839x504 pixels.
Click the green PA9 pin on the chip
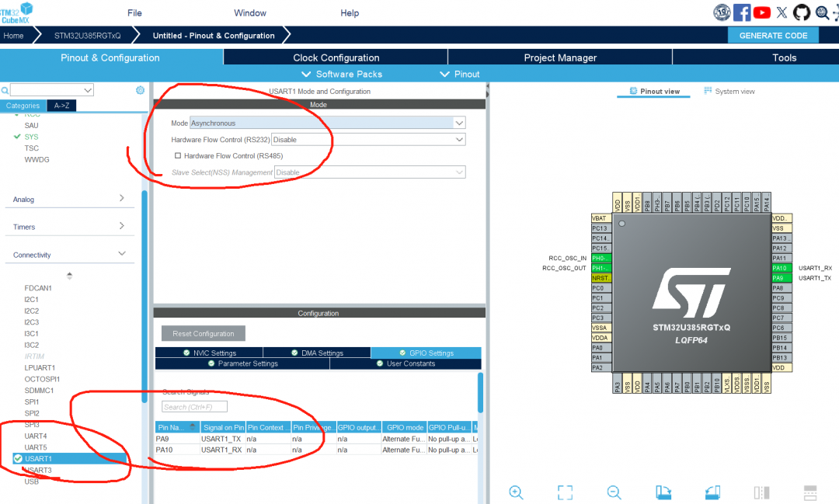(782, 278)
